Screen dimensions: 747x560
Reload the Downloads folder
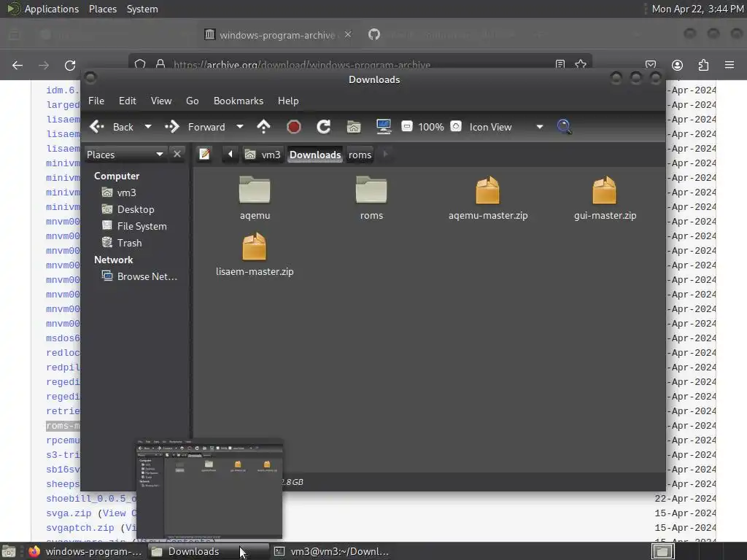[323, 127]
